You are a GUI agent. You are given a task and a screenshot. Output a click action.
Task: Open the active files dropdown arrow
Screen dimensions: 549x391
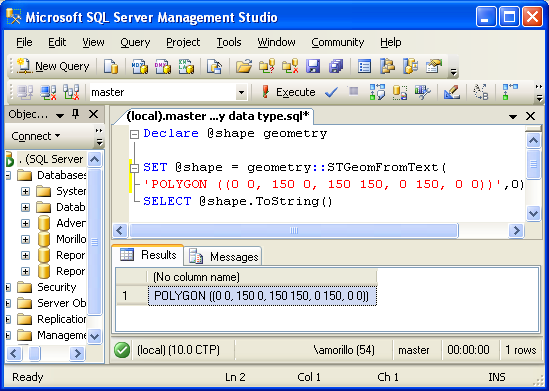(x=513, y=117)
